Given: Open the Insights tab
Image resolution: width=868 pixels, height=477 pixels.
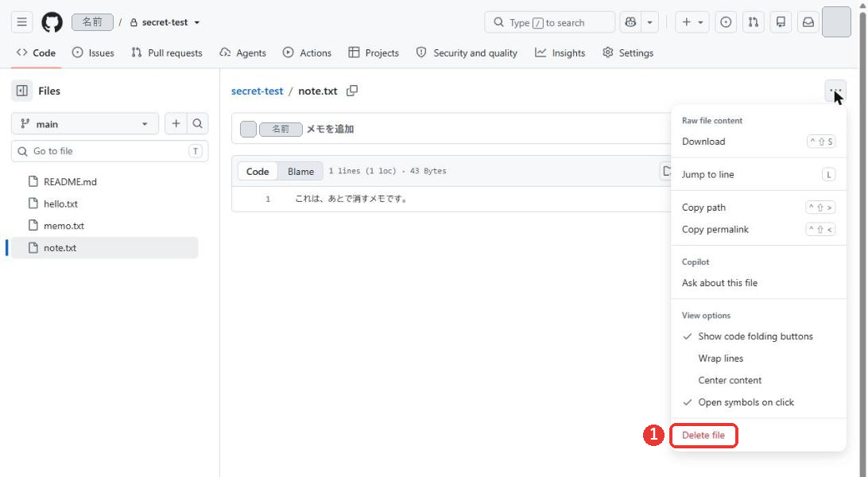Looking at the screenshot, I should (x=560, y=53).
